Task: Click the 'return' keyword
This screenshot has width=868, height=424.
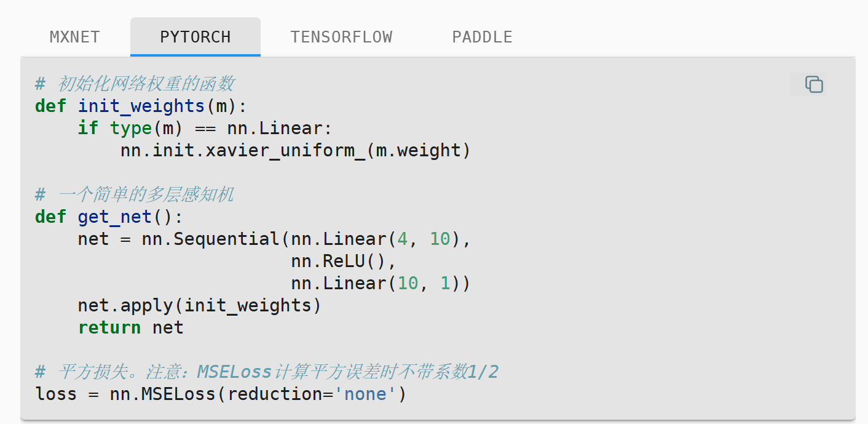Action: (109, 327)
